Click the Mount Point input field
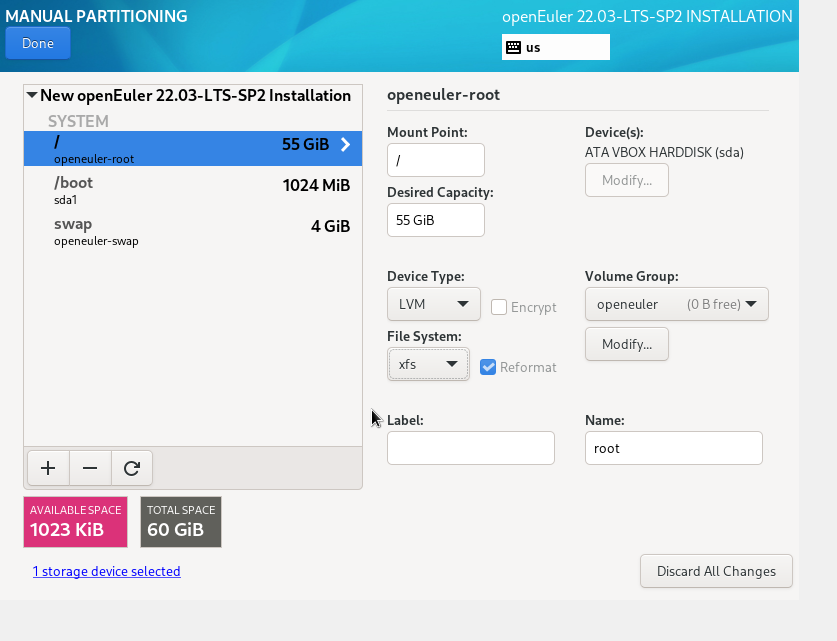Screen dimensions: 837x641 pos(436,160)
